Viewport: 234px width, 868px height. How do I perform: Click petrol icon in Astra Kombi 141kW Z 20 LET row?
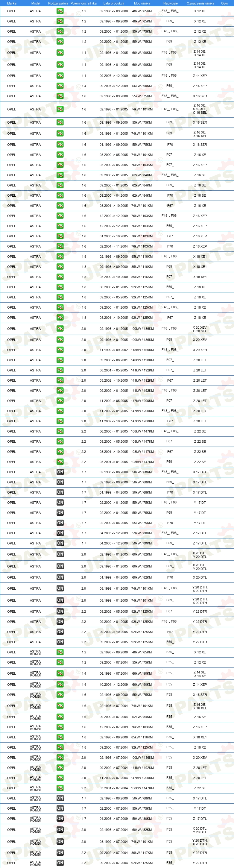(x=60, y=768)
